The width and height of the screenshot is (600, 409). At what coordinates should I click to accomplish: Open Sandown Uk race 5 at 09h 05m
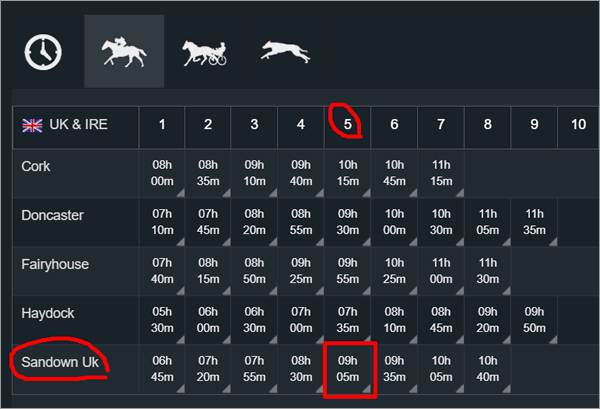tap(348, 370)
